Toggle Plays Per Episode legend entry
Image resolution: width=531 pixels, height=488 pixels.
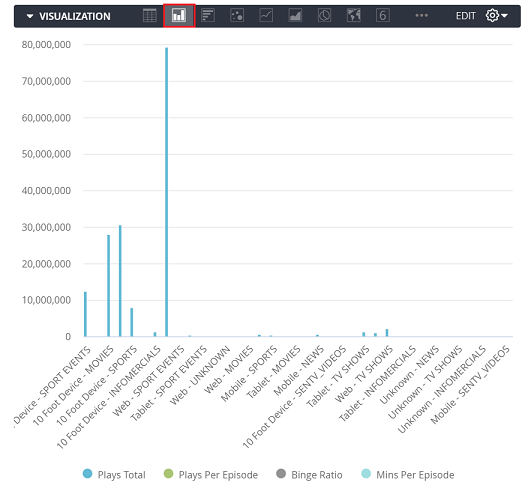point(211,474)
